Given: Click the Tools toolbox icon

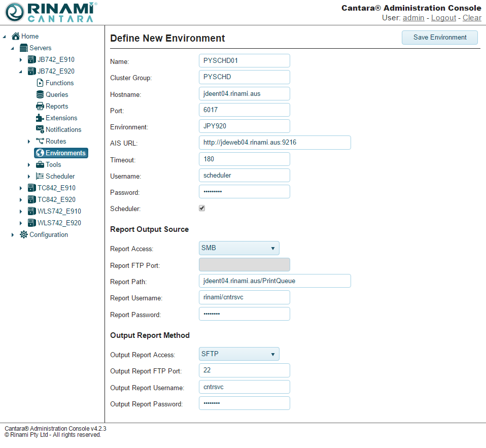Looking at the screenshot, I should point(40,165).
